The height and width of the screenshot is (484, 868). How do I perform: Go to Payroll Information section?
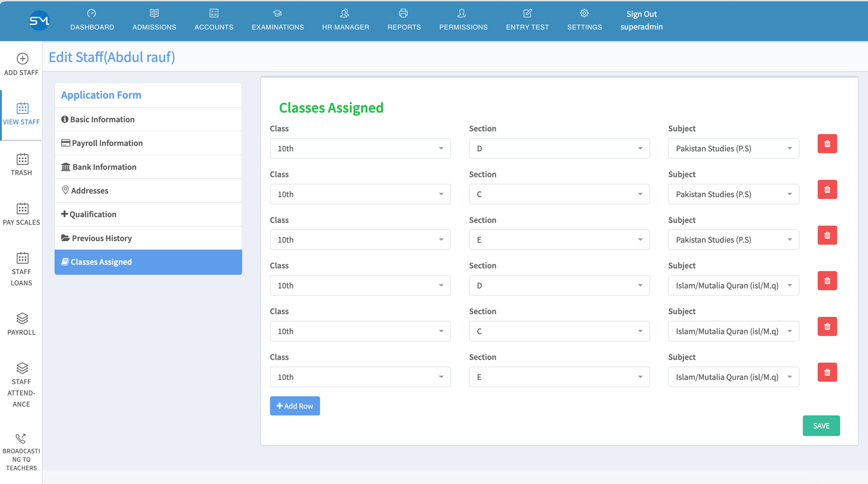(x=148, y=143)
